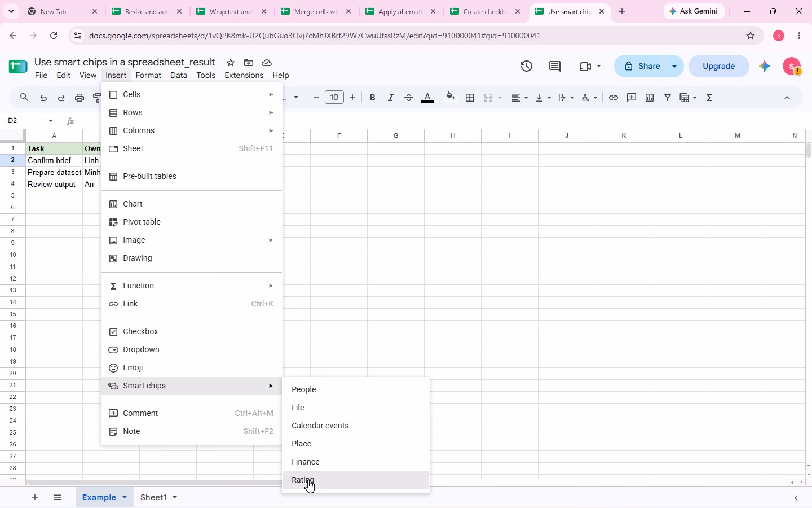Click the Share button
812x508 pixels.
click(x=640, y=66)
